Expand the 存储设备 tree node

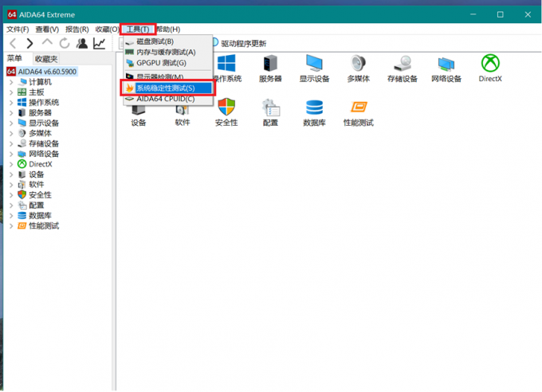pyautogui.click(x=11, y=143)
